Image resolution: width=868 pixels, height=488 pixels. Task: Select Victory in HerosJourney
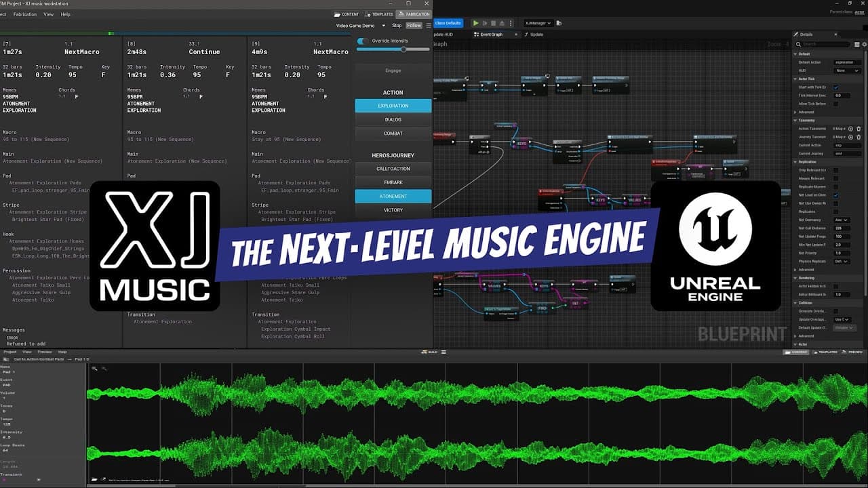[x=393, y=210]
